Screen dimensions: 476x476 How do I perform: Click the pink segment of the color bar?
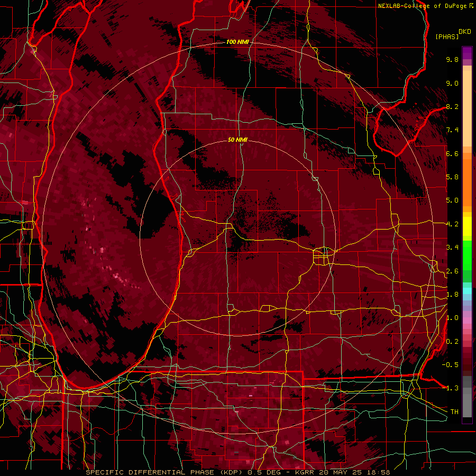click(x=467, y=321)
